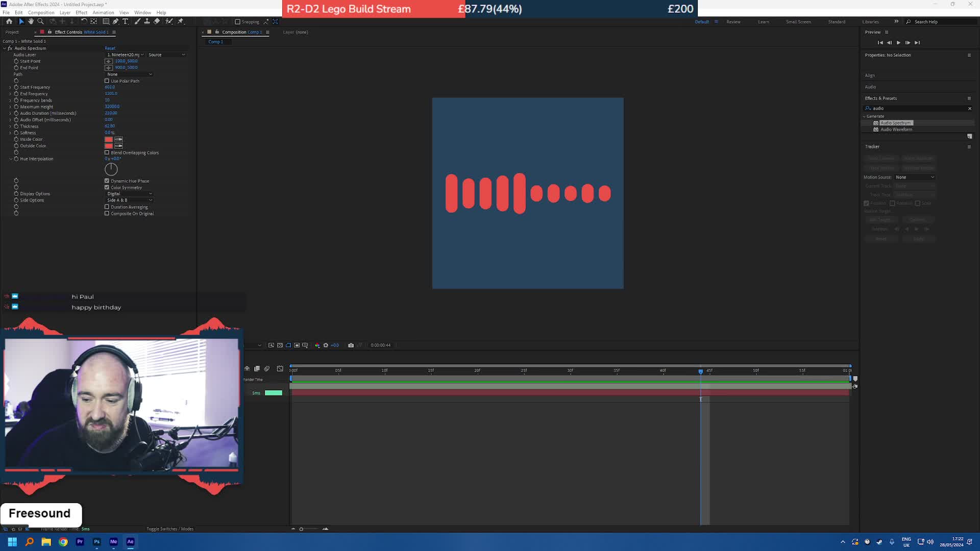Click the Start Point crosshair picker
The height and width of the screenshot is (551, 980).
(x=108, y=61)
